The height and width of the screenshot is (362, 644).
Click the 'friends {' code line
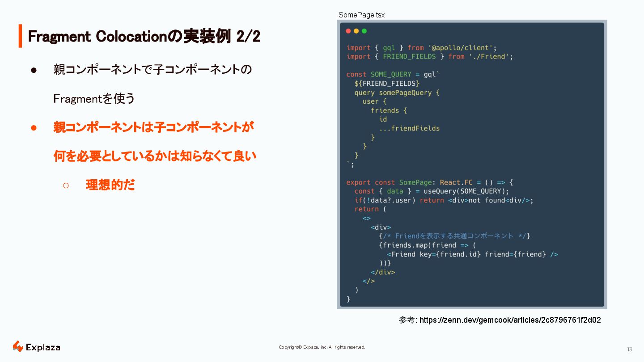389,110
